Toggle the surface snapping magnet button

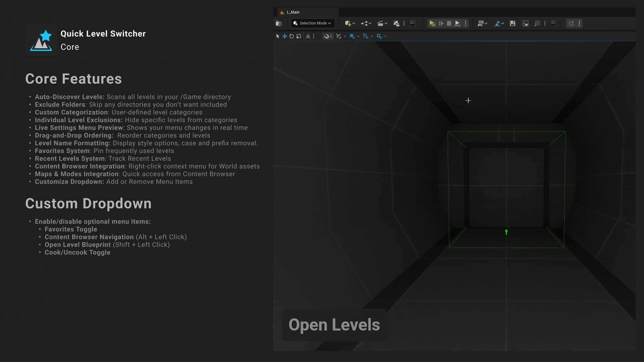pyautogui.click(x=326, y=36)
